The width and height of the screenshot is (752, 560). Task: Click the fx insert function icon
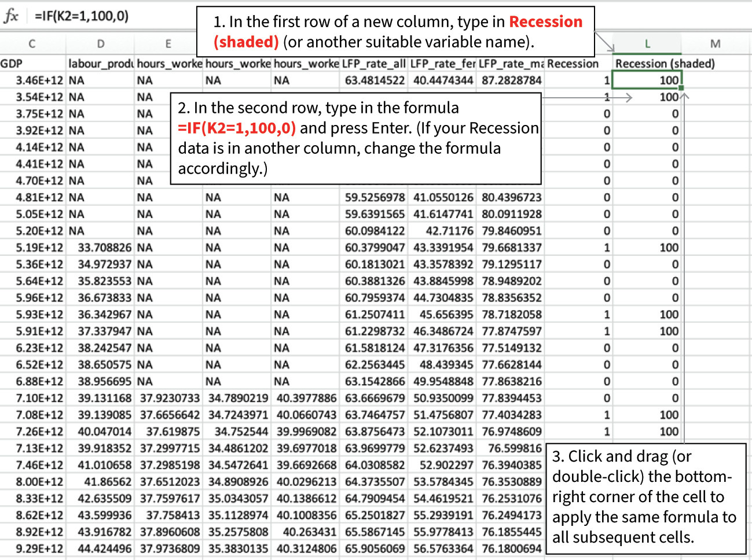click(11, 16)
